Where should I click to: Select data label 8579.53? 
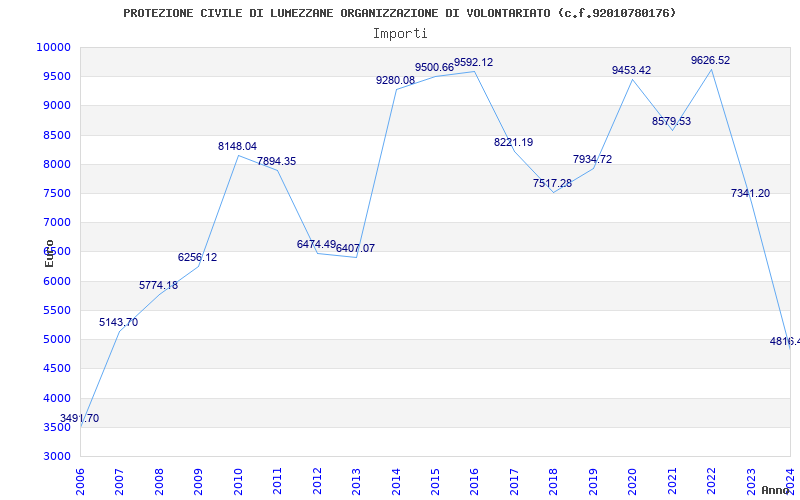(x=671, y=121)
